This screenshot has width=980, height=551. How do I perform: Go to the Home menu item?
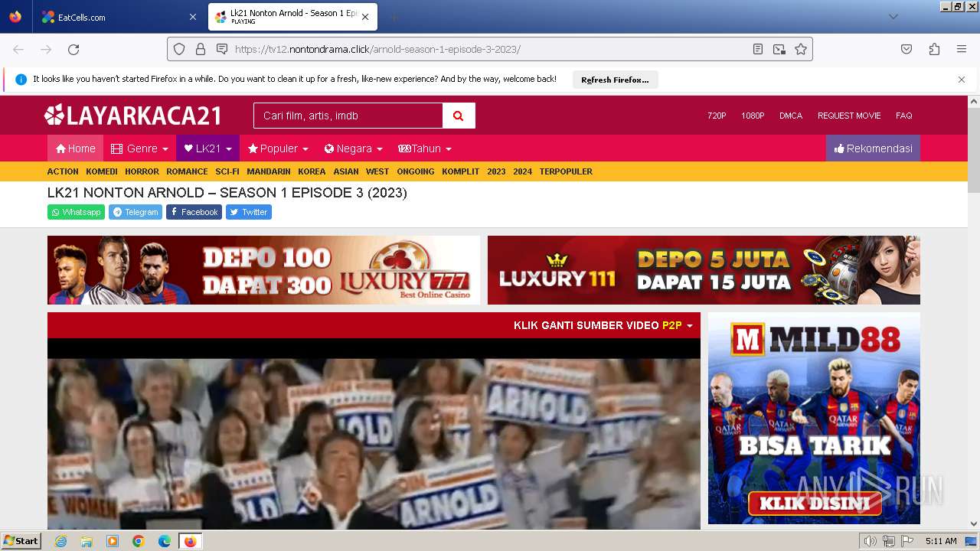[x=75, y=148]
